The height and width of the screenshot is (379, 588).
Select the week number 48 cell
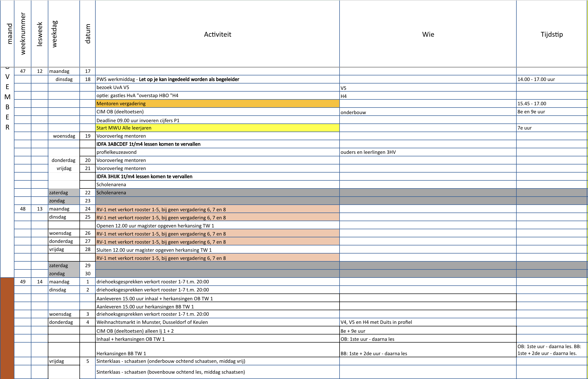[23, 209]
